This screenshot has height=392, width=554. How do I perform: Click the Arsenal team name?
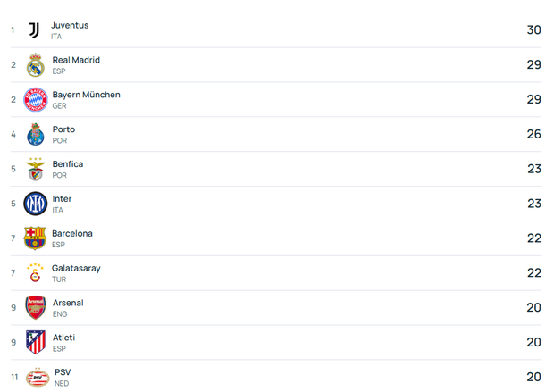coord(68,303)
